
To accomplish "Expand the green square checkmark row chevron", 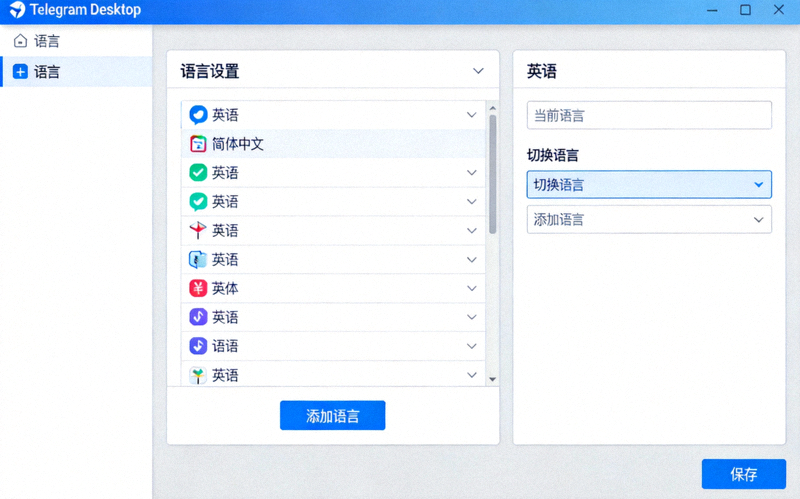I will coord(471,172).
